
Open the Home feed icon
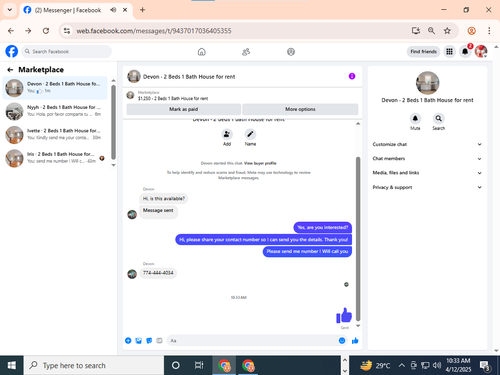202,52
